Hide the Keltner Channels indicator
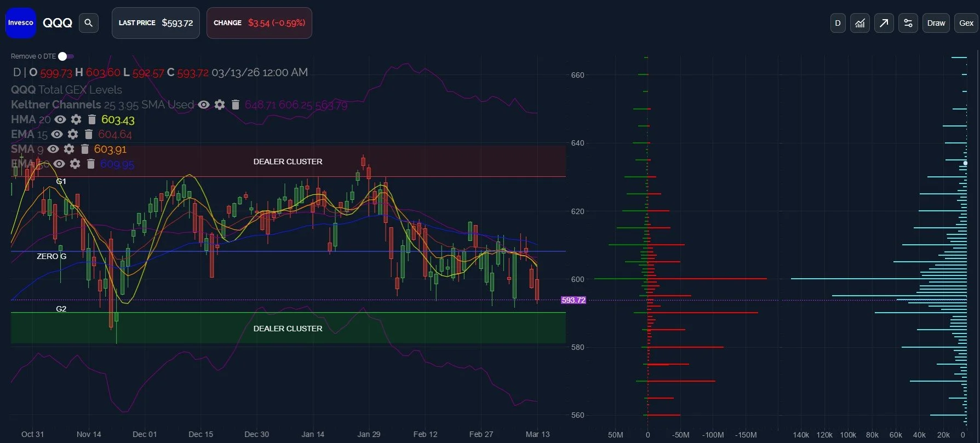 click(204, 105)
